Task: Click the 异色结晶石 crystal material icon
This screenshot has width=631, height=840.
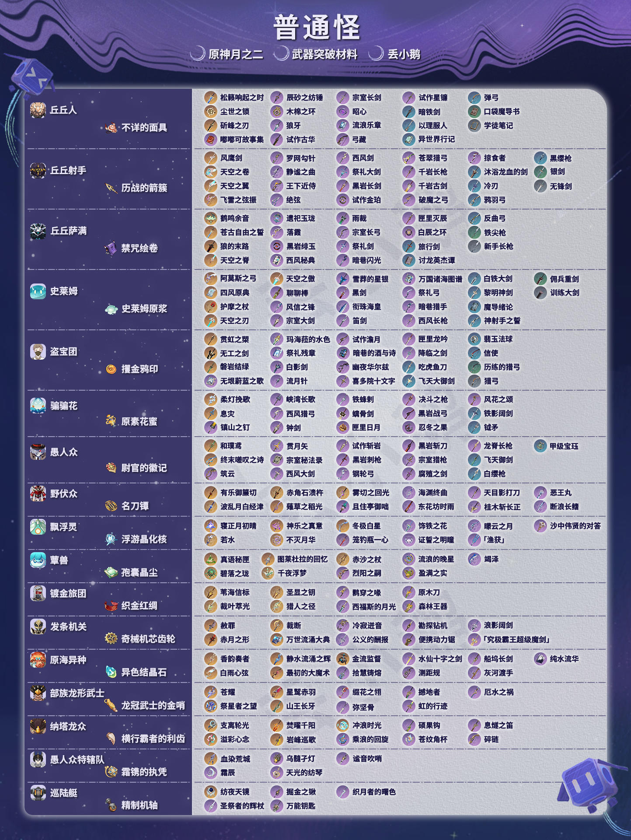Action: click(x=111, y=672)
